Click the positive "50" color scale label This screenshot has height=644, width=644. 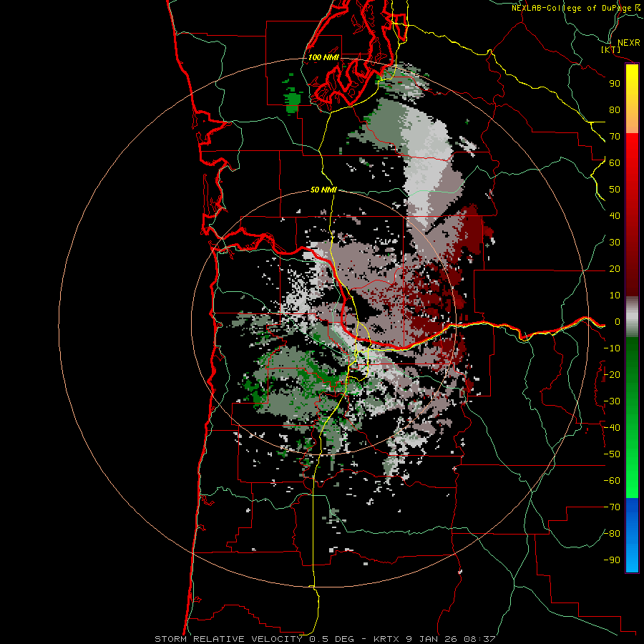[615, 190]
